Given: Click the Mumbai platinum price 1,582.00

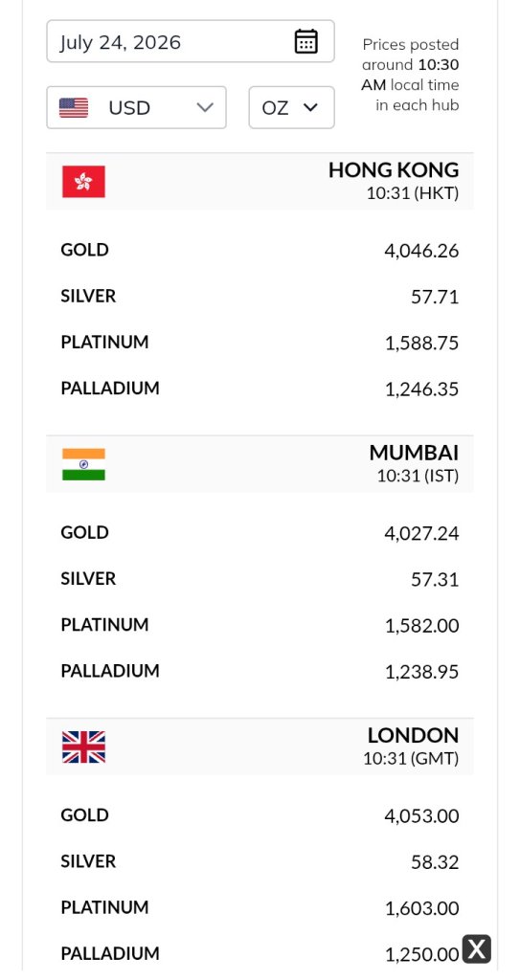Looking at the screenshot, I should click(x=421, y=626).
